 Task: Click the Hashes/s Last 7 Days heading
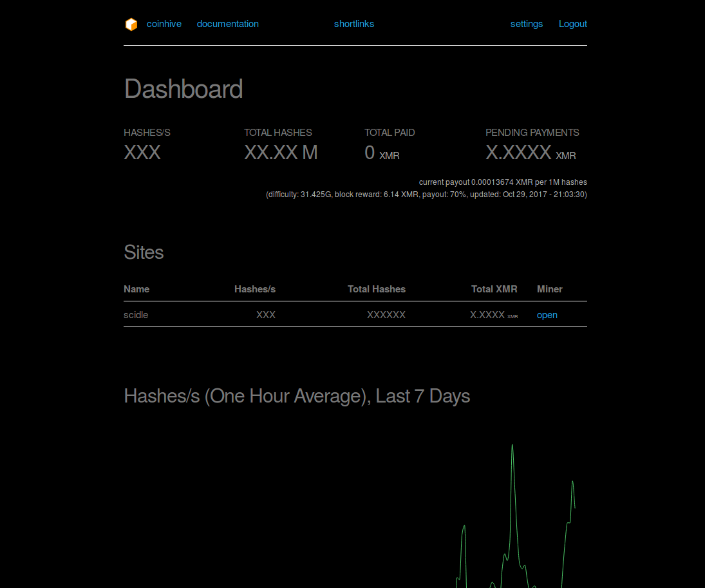tap(297, 396)
